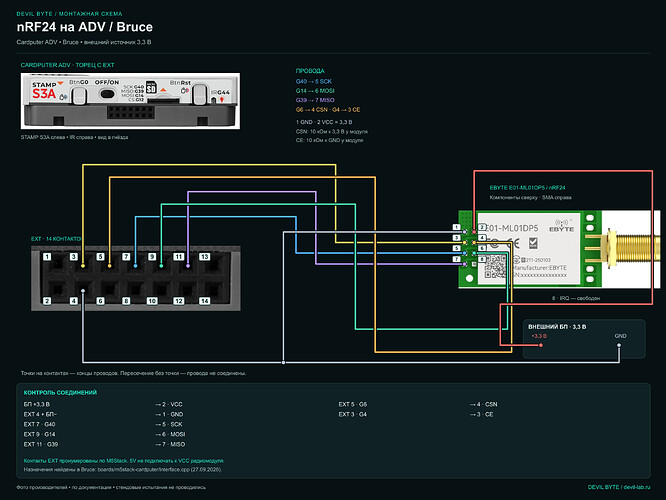Click the EBYTE logo on the module shield
Viewport: 666px width, 500px height.
(562, 226)
